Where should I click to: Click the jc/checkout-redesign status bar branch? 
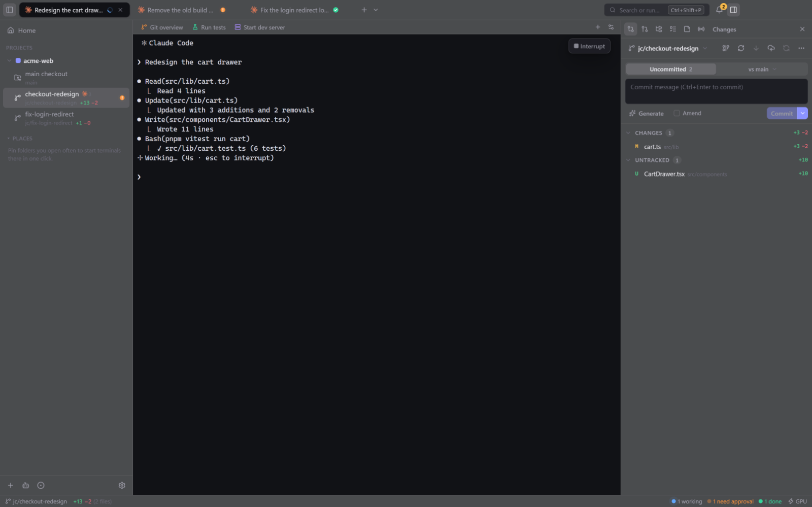tap(36, 501)
